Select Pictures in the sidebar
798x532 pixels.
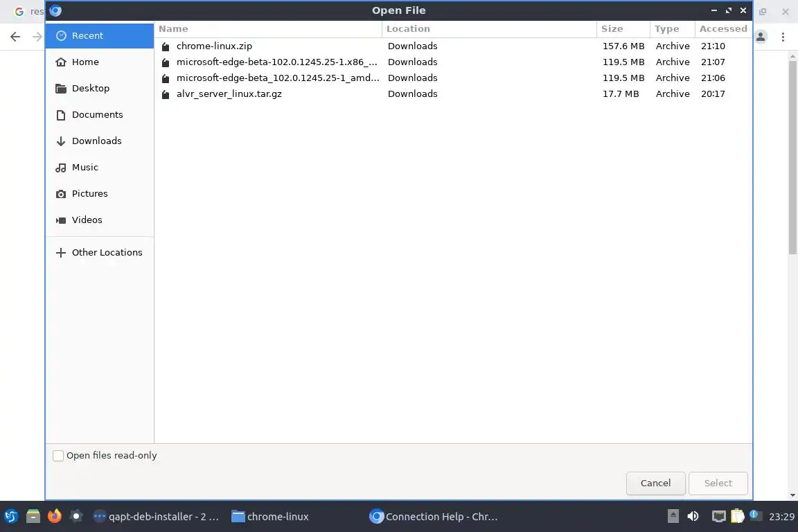99,194
